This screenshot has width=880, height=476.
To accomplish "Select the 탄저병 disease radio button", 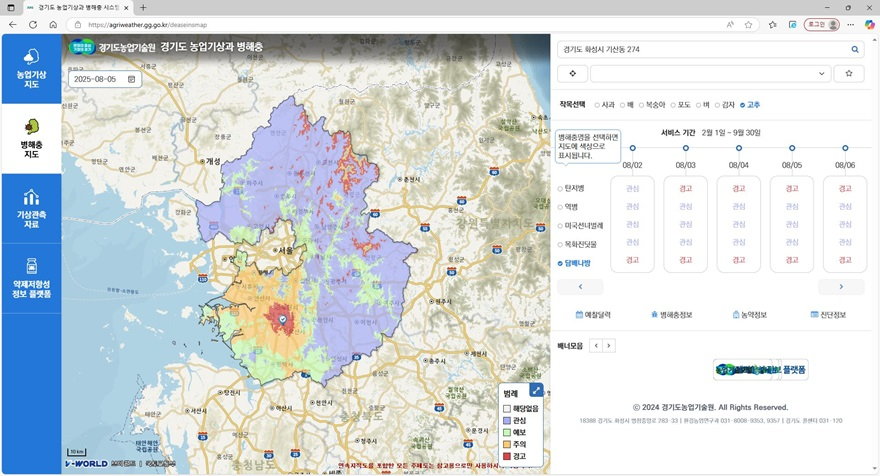I will pyautogui.click(x=560, y=189).
